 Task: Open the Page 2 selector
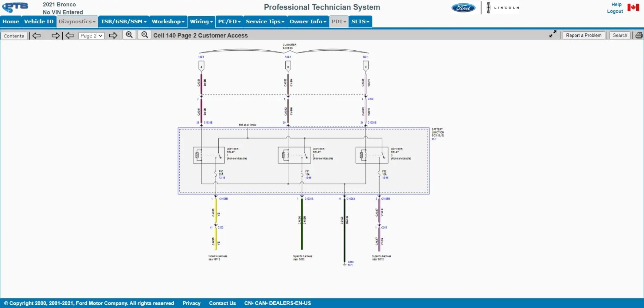coord(91,36)
